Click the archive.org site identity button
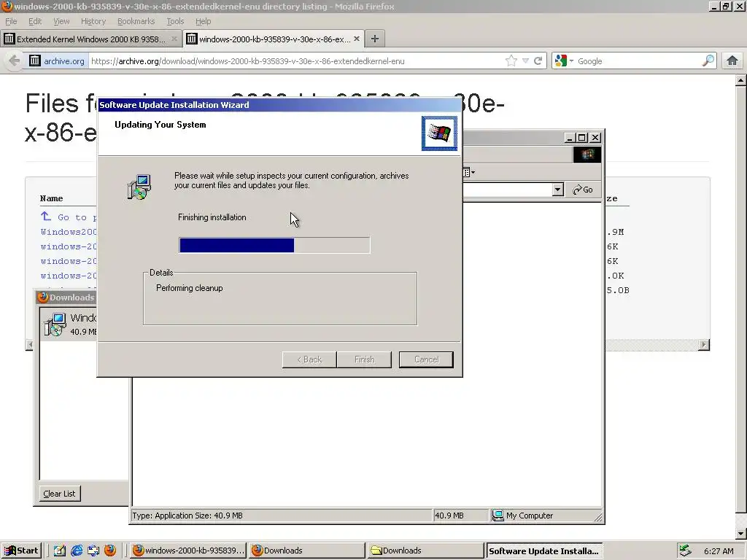 57,61
